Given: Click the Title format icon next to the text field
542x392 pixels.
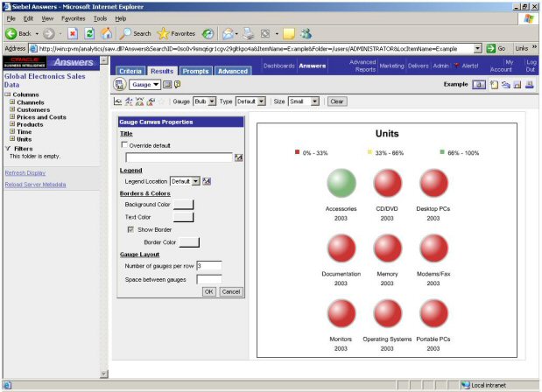Looking at the screenshot, I should pos(238,157).
